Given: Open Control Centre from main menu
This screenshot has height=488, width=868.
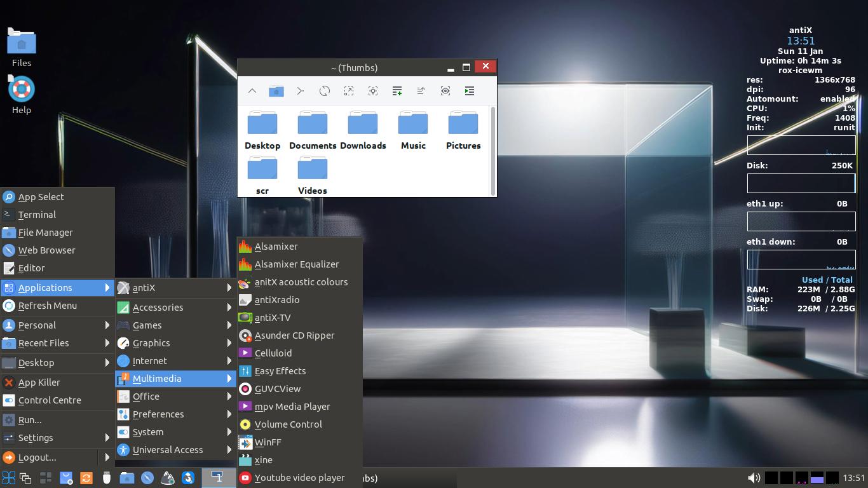Looking at the screenshot, I should pyautogui.click(x=50, y=400).
